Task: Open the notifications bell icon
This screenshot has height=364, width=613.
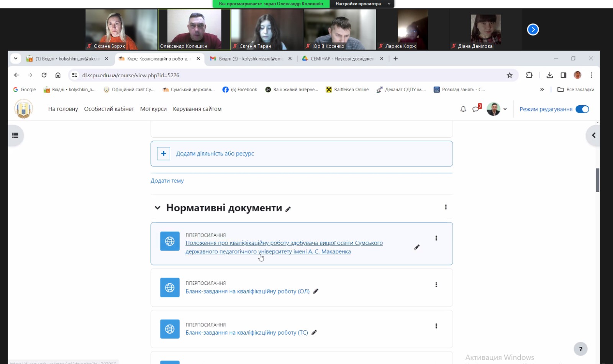Action: pyautogui.click(x=463, y=109)
